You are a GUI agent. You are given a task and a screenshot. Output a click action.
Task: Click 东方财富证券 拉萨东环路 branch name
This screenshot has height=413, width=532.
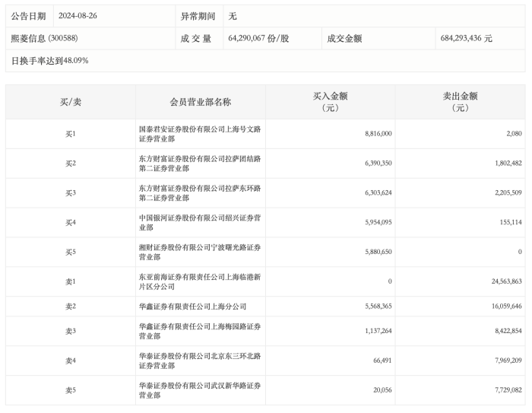click(x=200, y=193)
